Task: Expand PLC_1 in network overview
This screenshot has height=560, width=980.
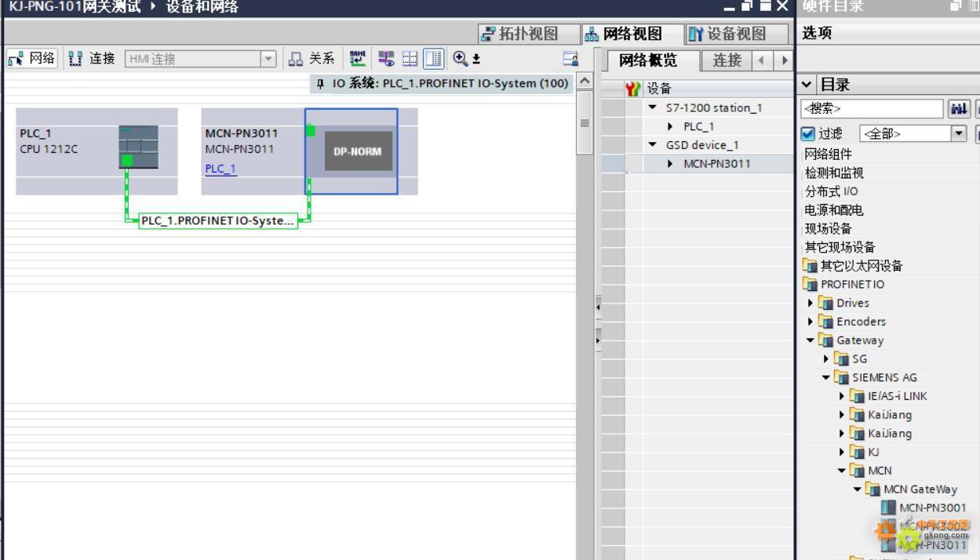Action: (x=671, y=126)
